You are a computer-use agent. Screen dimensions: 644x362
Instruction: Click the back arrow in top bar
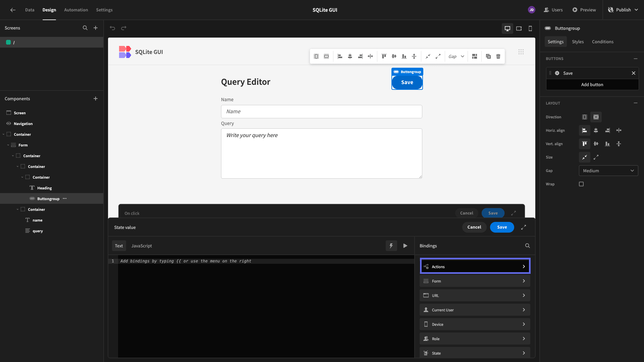[13, 10]
